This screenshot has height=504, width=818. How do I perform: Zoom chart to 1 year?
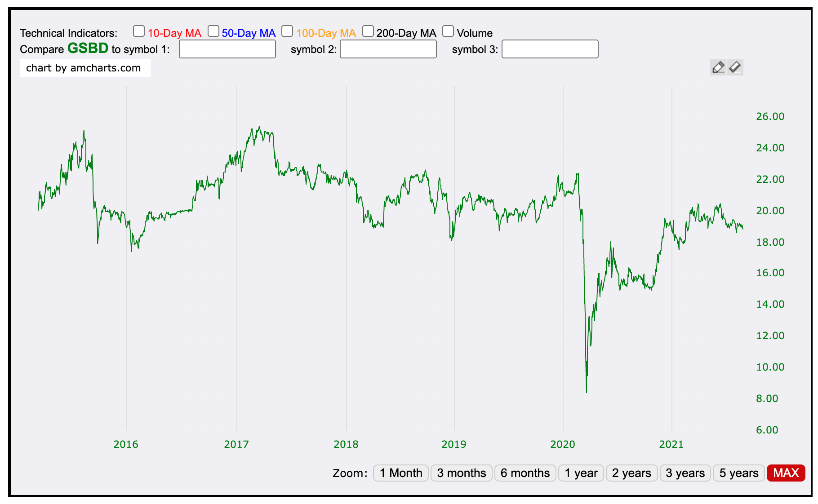point(581,473)
